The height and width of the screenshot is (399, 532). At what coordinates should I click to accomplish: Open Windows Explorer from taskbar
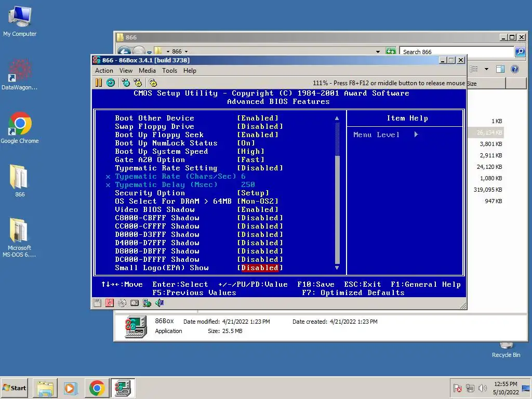[x=45, y=388]
